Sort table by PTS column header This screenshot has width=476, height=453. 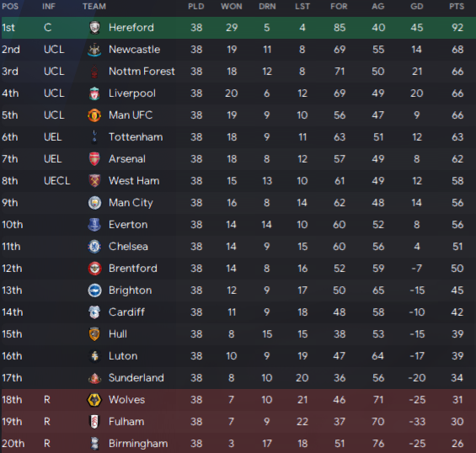coord(457,7)
